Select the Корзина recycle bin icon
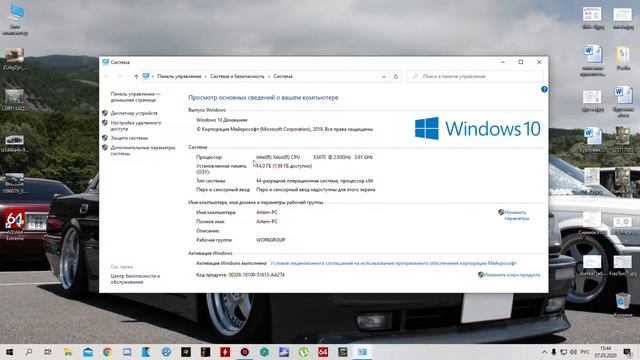Screen dimensions: 640x360 (x=622, y=304)
